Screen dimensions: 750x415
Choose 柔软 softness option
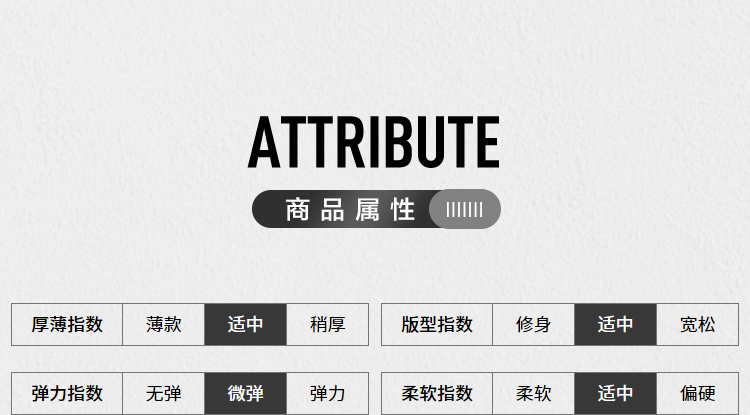pyautogui.click(x=533, y=393)
